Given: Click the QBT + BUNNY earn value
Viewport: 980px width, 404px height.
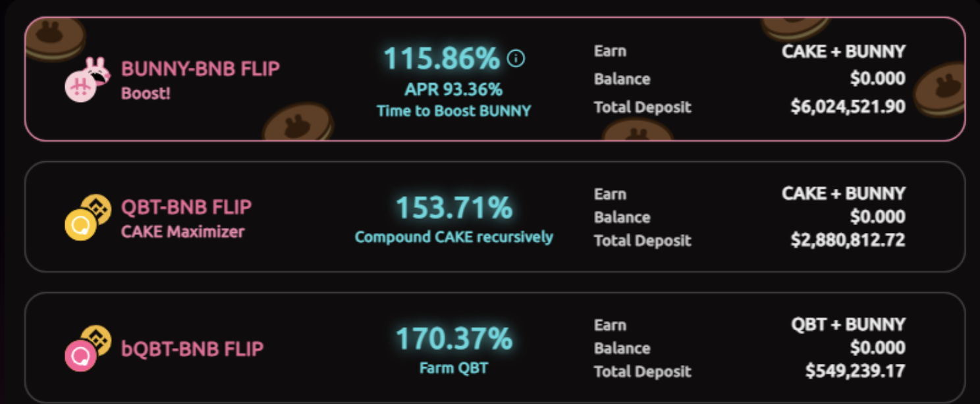Looking at the screenshot, I should tap(848, 324).
